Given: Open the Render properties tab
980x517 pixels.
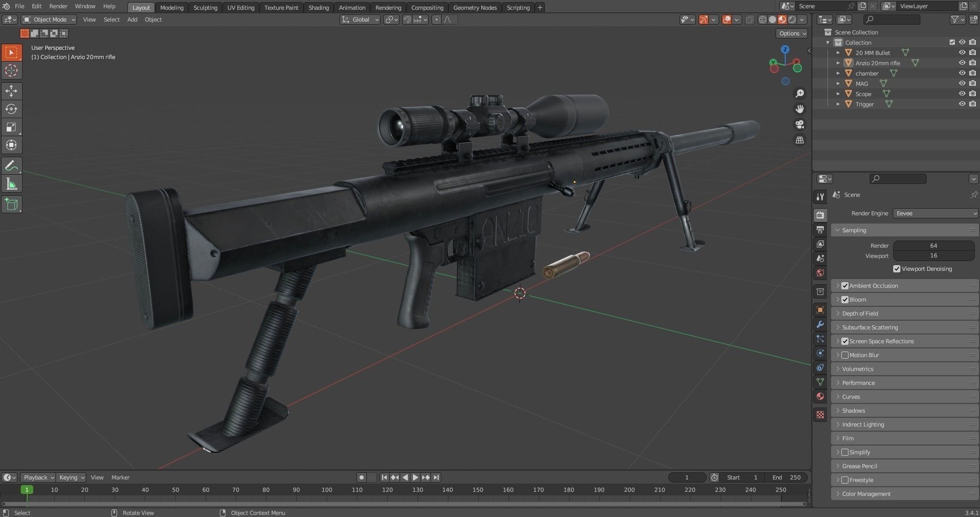Looking at the screenshot, I should click(820, 215).
